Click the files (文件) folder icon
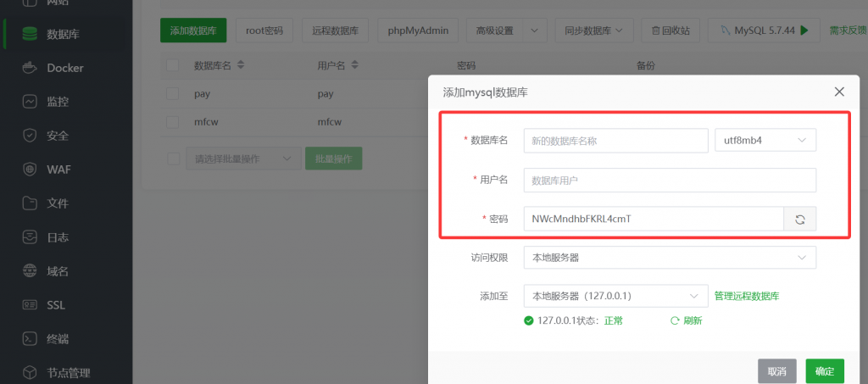 [x=31, y=203]
